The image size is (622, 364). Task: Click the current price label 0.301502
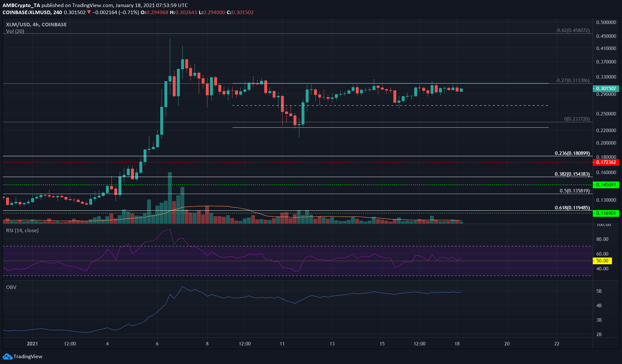(606, 89)
